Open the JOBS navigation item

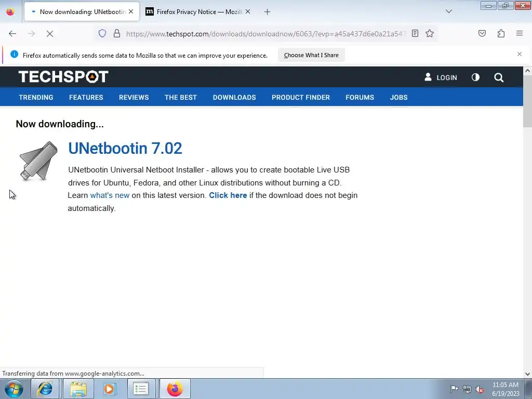coord(398,97)
